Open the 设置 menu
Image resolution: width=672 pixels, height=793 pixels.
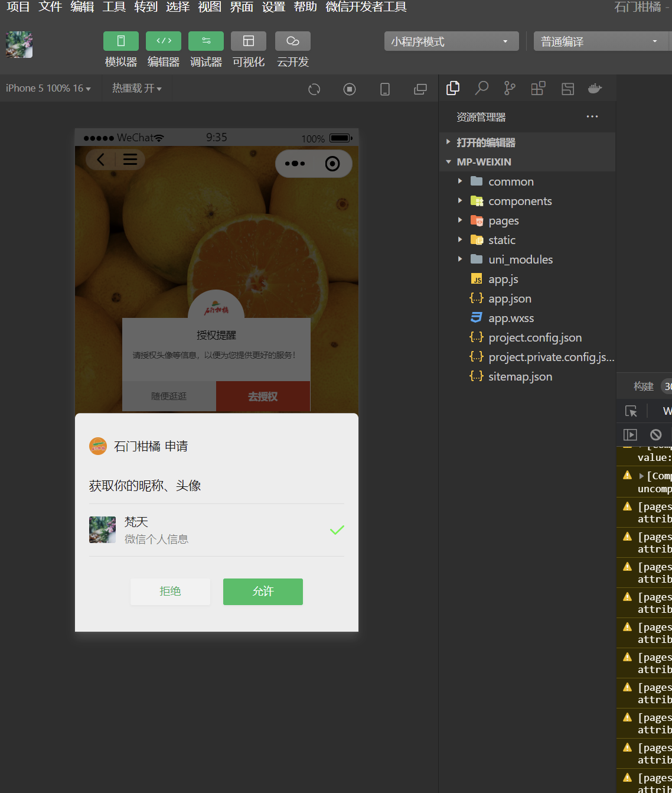(x=273, y=7)
